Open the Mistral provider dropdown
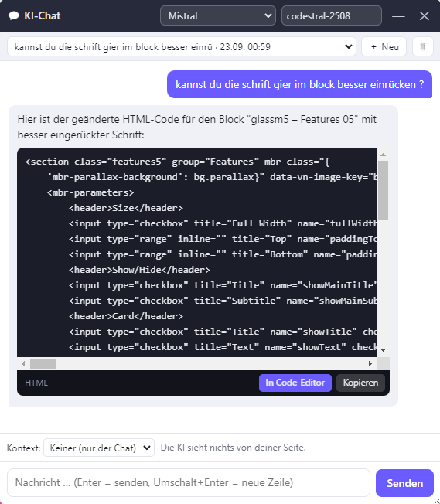The width and height of the screenshot is (440, 504). (218, 15)
